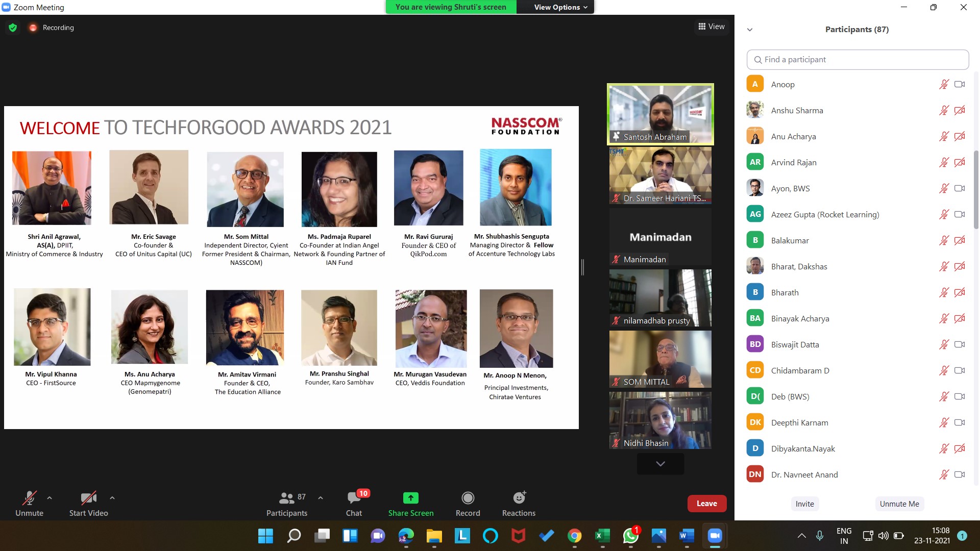Select participant Deb (BWS) in the list
Viewport: 980px width, 551px height.
(x=857, y=396)
